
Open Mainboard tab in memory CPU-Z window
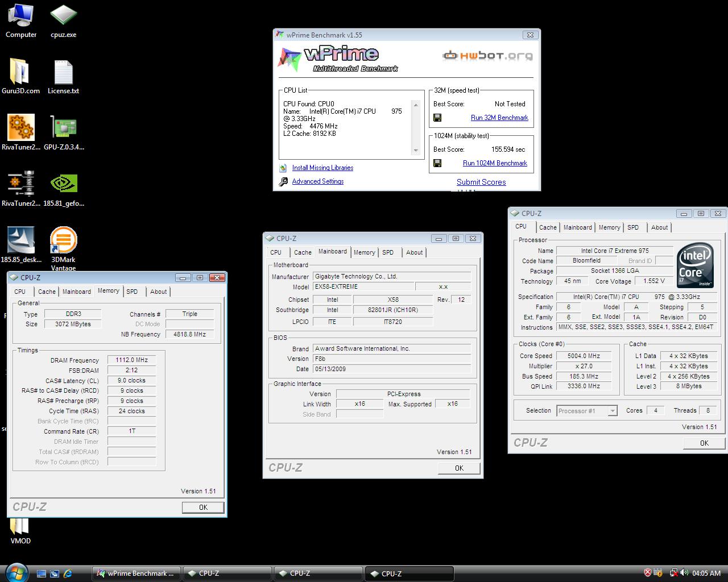coord(76,292)
